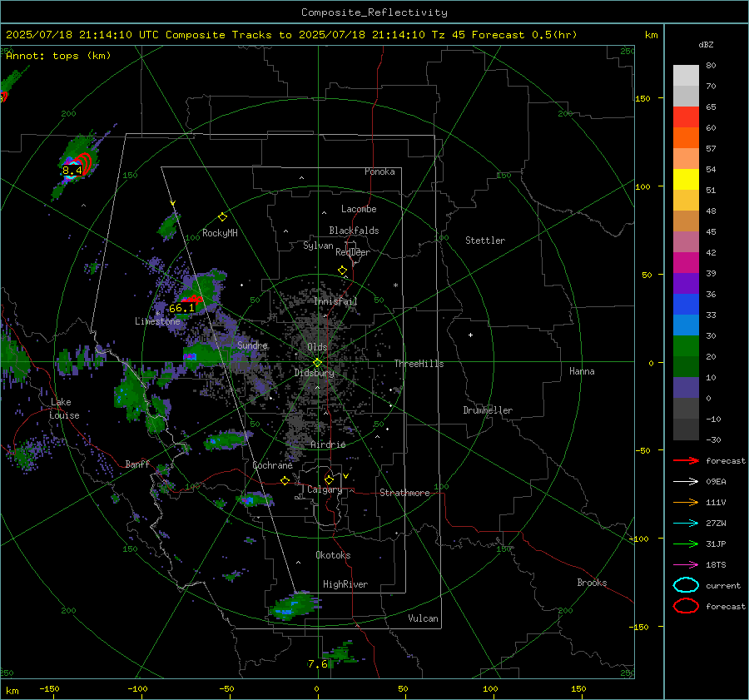
Task: Pick the bright yellow swatch in dBZ legend
Action: point(686,179)
